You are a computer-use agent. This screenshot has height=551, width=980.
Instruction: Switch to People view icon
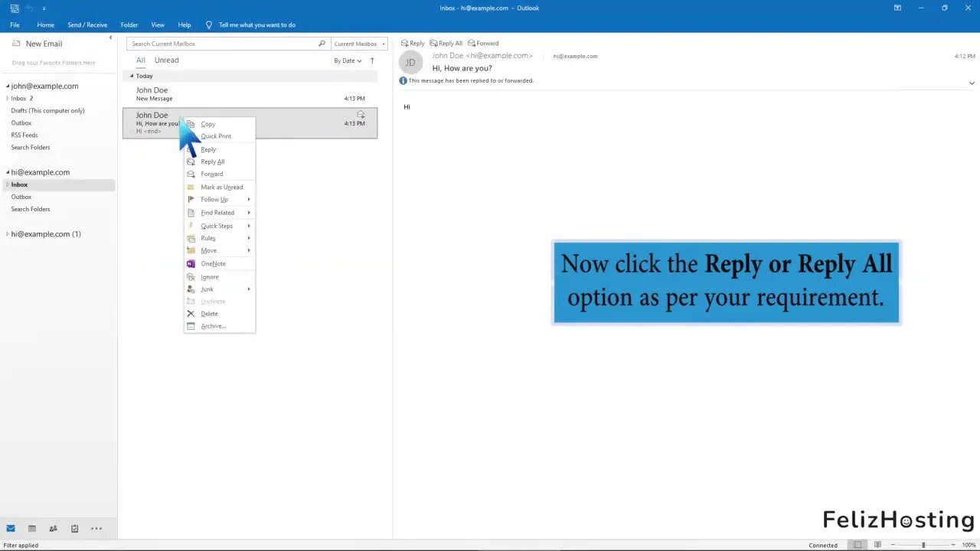tap(53, 528)
